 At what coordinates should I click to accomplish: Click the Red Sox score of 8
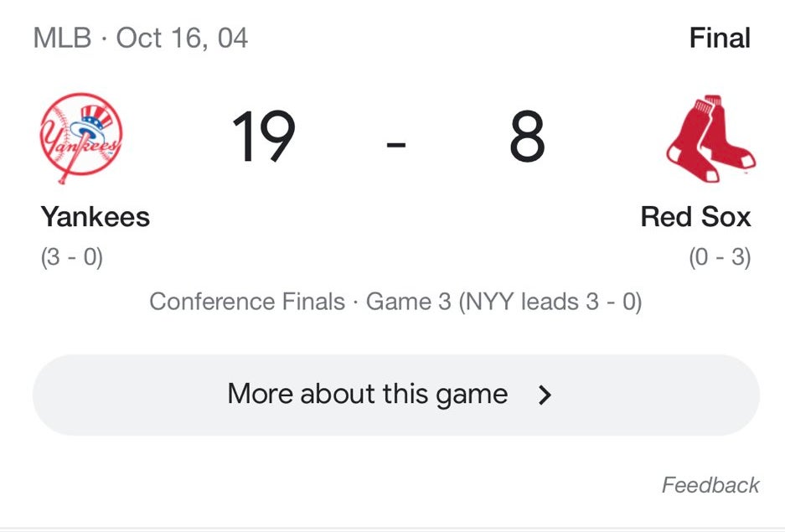click(x=527, y=139)
